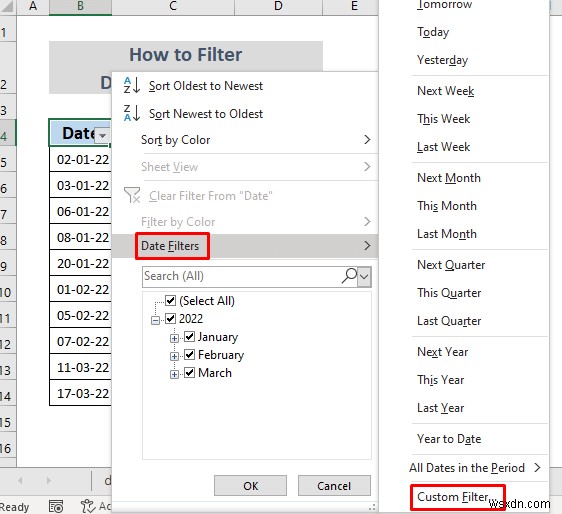562x514 pixels.
Task: Click next sheet navigation arrow
Action: (48, 480)
